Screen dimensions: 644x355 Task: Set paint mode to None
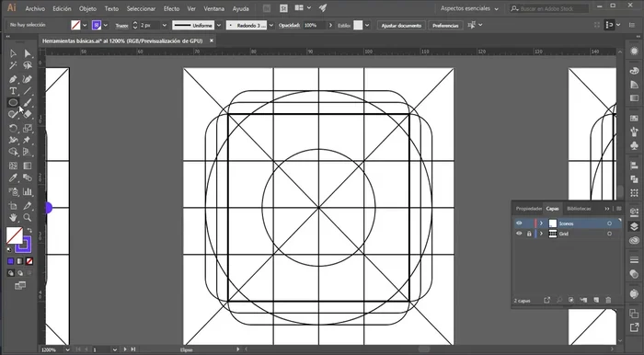pyautogui.click(x=29, y=261)
